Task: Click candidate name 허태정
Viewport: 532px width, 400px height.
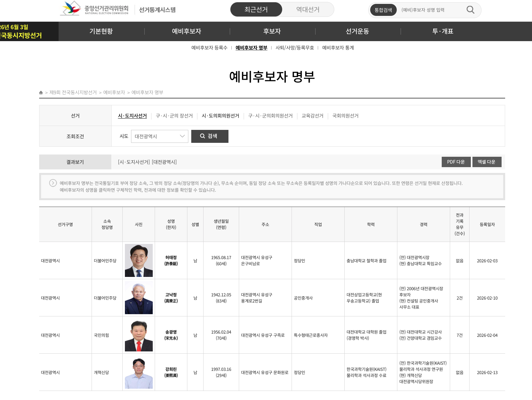Action: [171, 258]
